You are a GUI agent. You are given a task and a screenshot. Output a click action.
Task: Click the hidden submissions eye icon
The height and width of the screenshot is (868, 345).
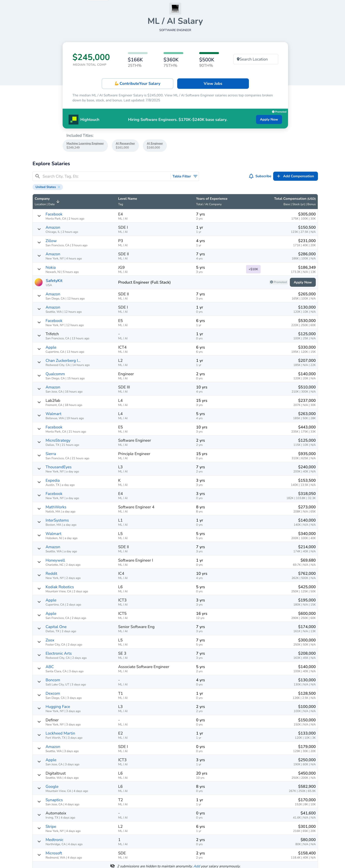coord(112,866)
